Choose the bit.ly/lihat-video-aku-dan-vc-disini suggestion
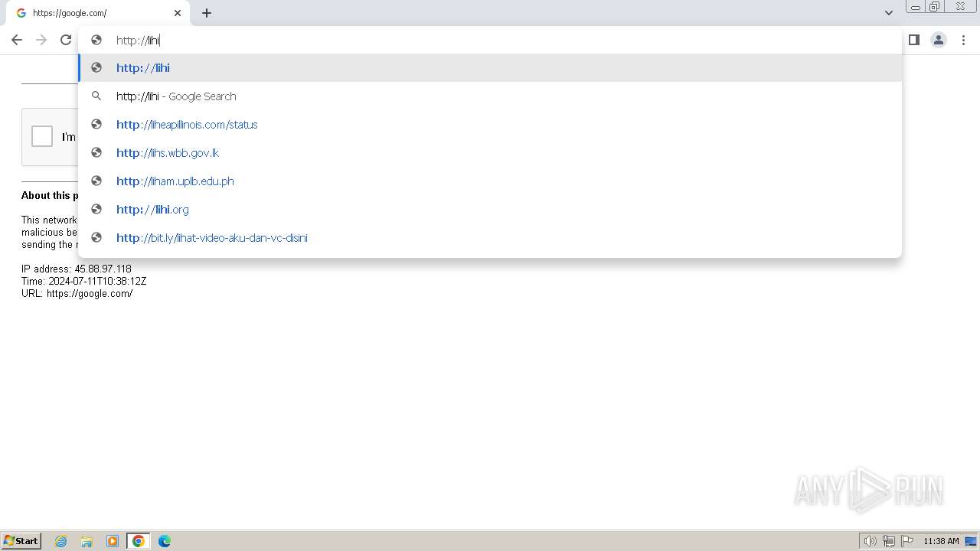Screen dimensions: 980x551 coord(490,238)
